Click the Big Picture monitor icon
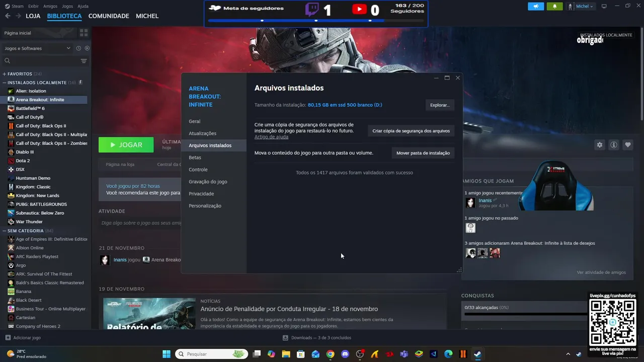 (604, 6)
